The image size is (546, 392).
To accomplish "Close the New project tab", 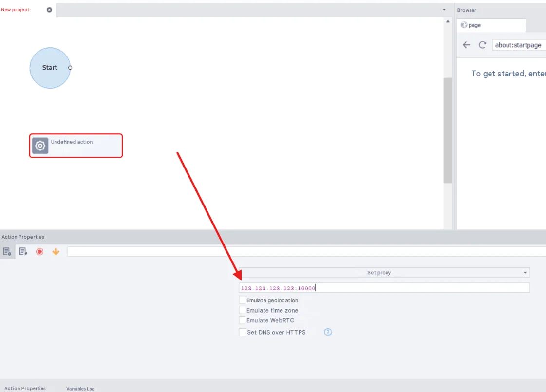I will 50,10.
